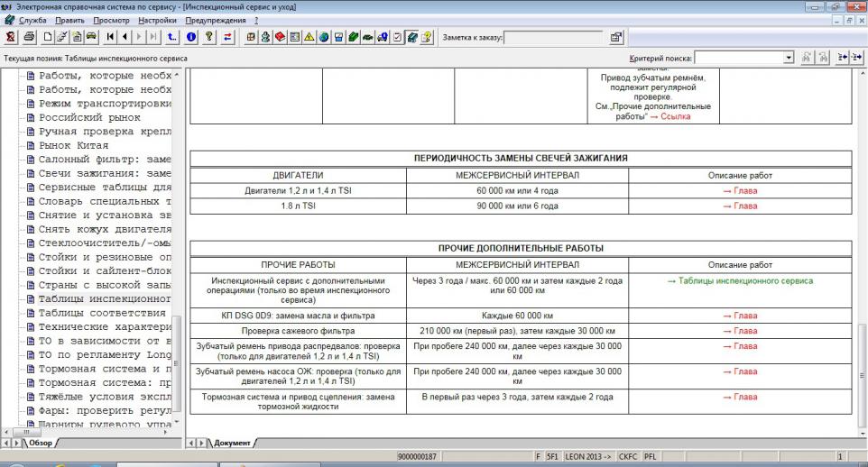868x467 pixels.
Task: Click the globe toolbar icon
Action: coord(324,37)
